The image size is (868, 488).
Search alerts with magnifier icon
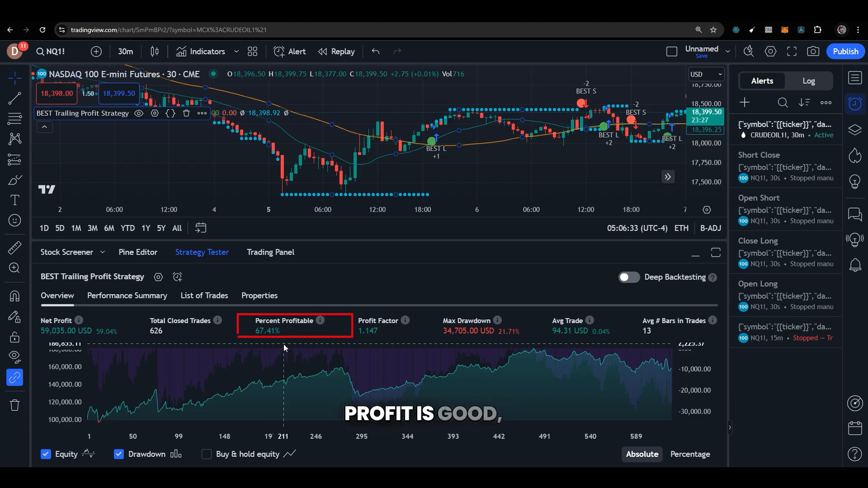[783, 103]
